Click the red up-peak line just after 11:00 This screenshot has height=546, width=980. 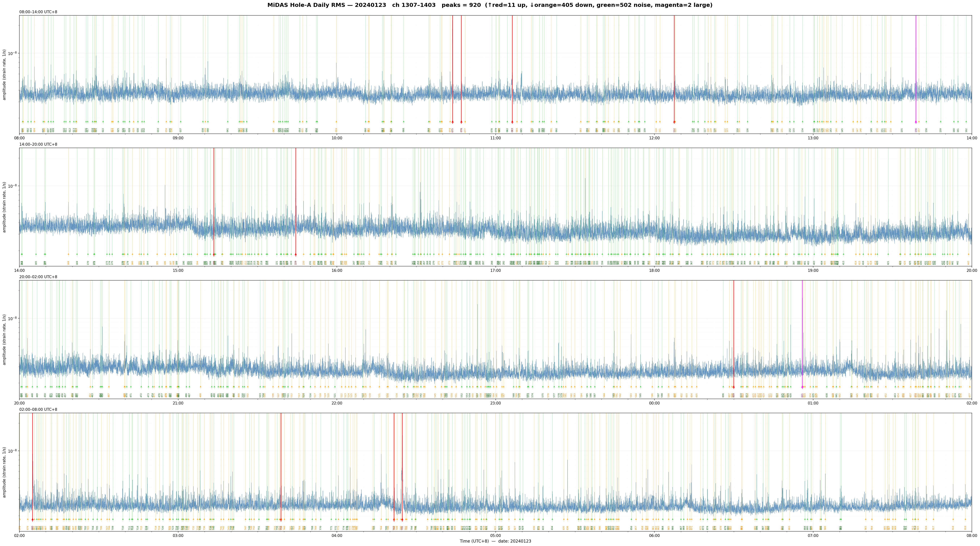coord(512,68)
